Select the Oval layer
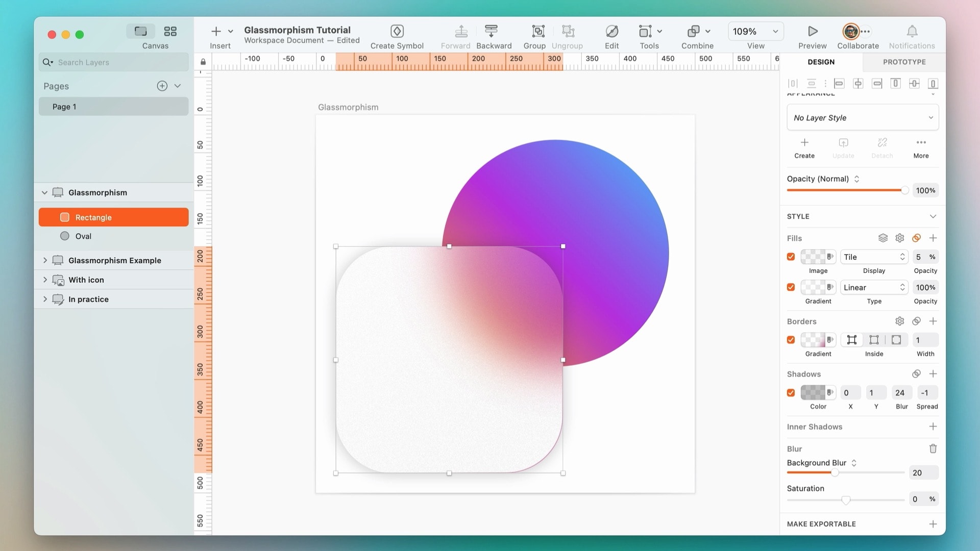 (83, 236)
